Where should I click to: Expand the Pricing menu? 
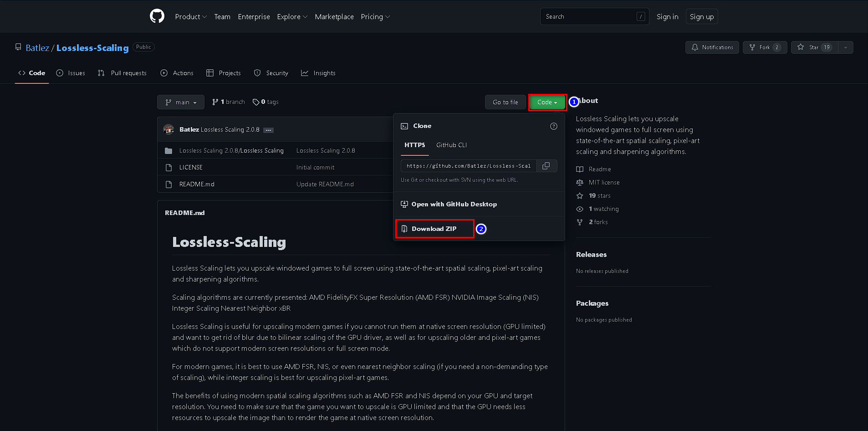[375, 17]
